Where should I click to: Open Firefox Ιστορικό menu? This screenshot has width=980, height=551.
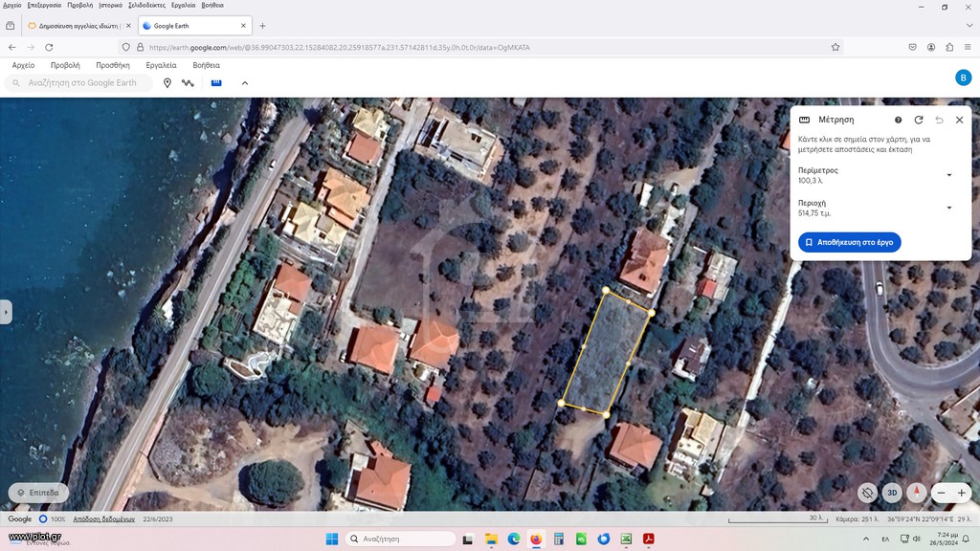click(x=111, y=5)
